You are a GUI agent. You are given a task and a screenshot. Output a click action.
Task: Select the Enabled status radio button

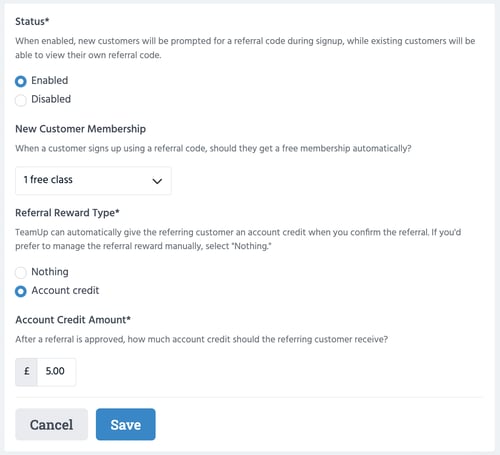21,81
